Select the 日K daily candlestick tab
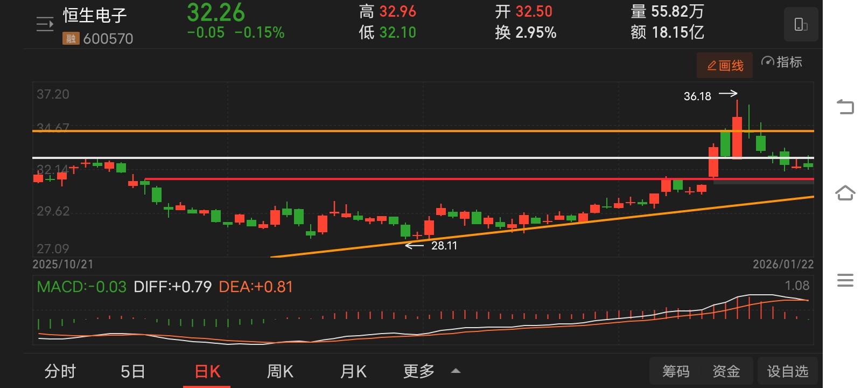Image resolution: width=868 pixels, height=388 pixels. [207, 371]
